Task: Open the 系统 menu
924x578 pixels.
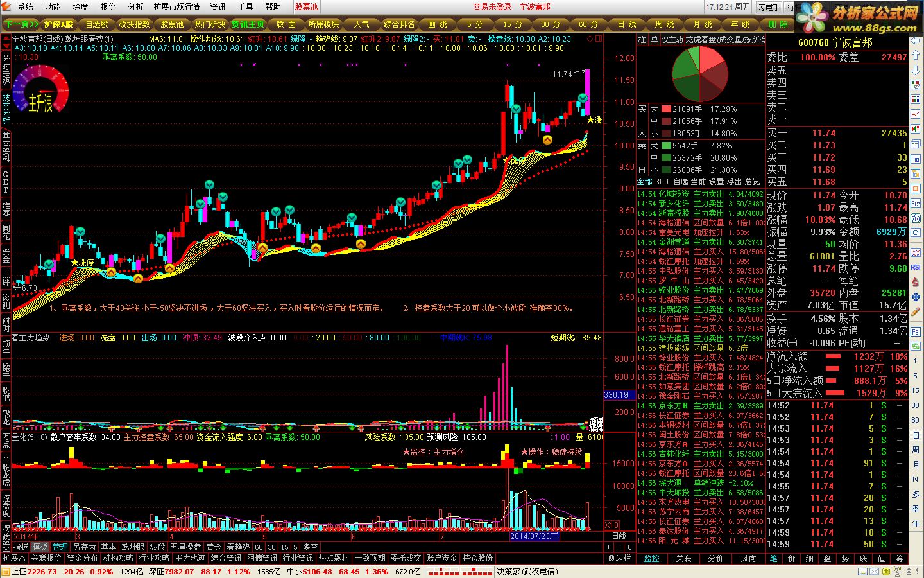Action: click(25, 6)
